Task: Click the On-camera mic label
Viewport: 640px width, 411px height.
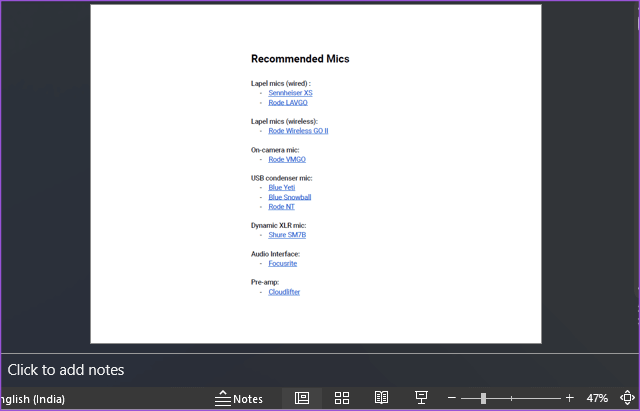Action: coord(275,150)
